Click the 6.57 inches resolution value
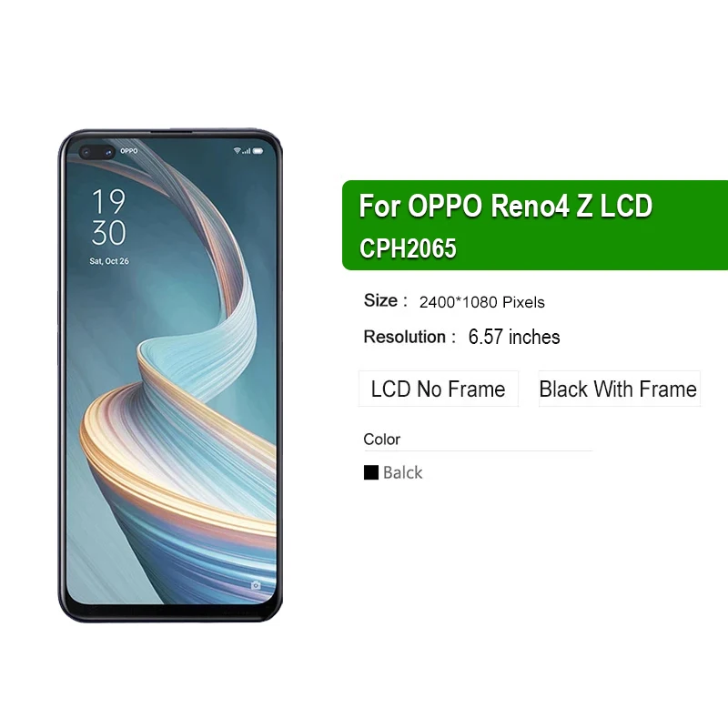Screen dimensions: 728x728 click(x=514, y=337)
